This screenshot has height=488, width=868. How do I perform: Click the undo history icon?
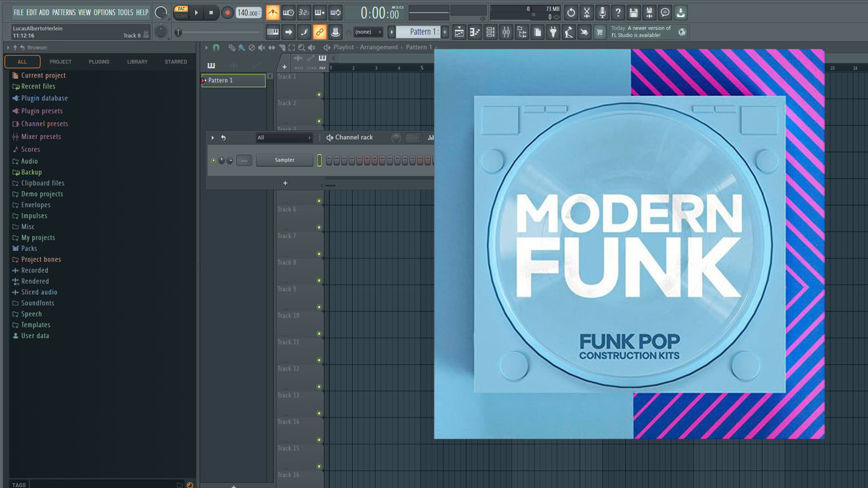(x=571, y=13)
